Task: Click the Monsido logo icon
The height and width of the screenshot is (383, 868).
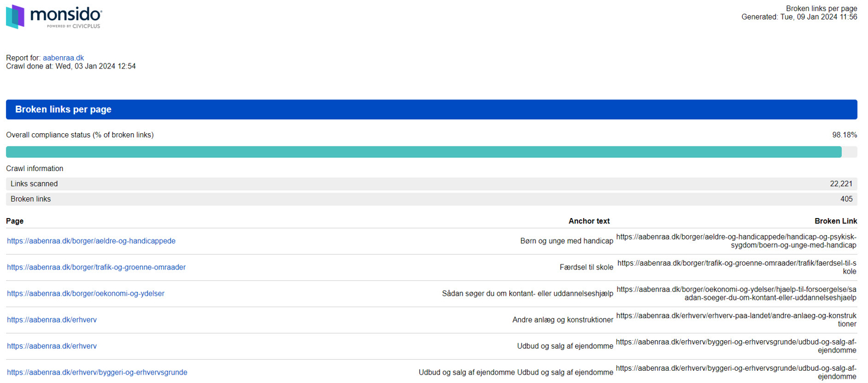Action: click(15, 16)
